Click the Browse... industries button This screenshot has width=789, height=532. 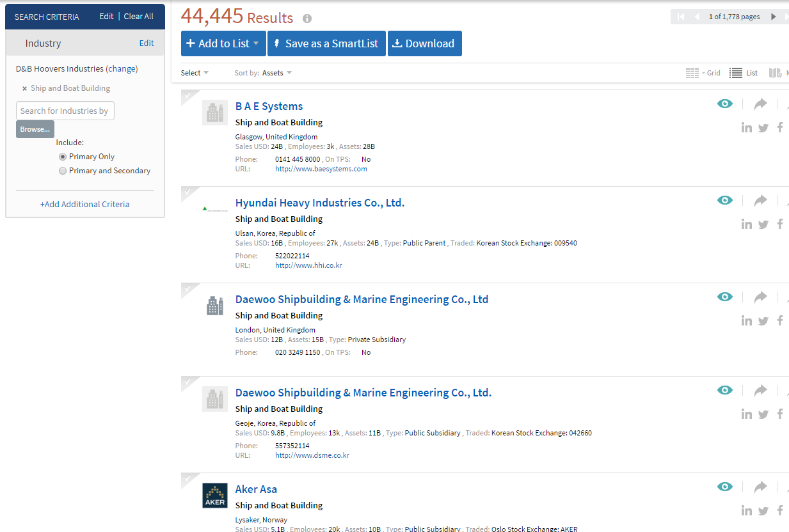35,129
